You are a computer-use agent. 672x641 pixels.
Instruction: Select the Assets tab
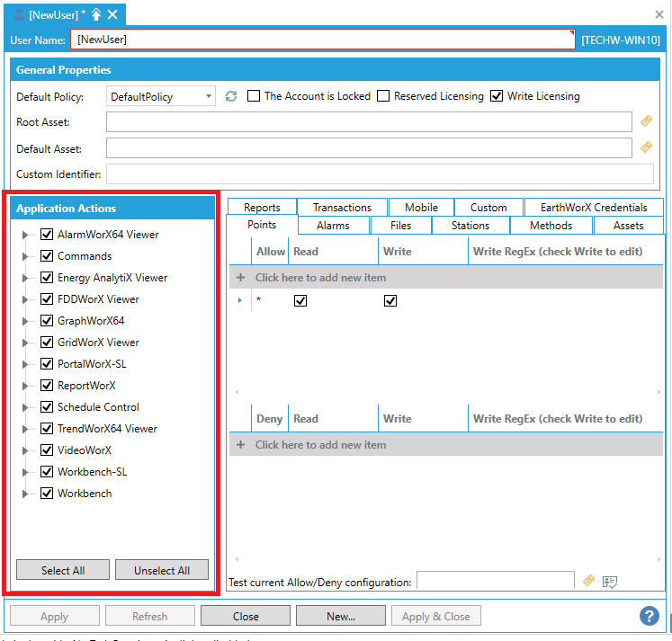pos(628,226)
